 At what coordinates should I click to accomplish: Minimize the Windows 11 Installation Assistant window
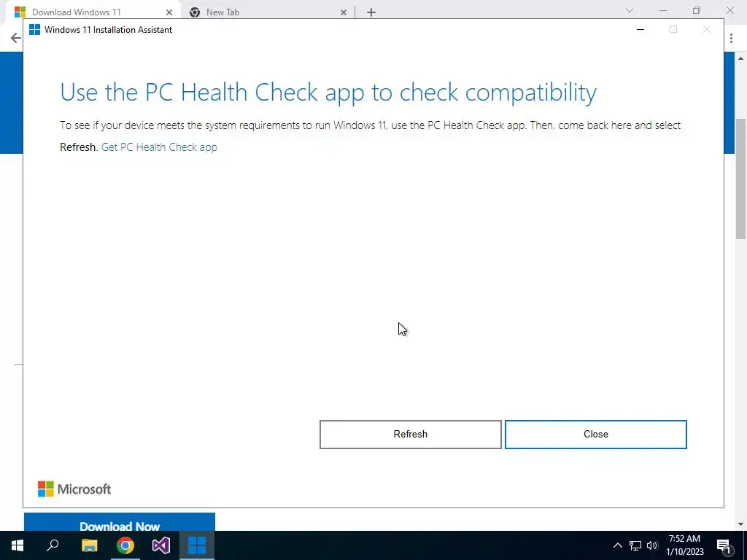click(x=640, y=29)
